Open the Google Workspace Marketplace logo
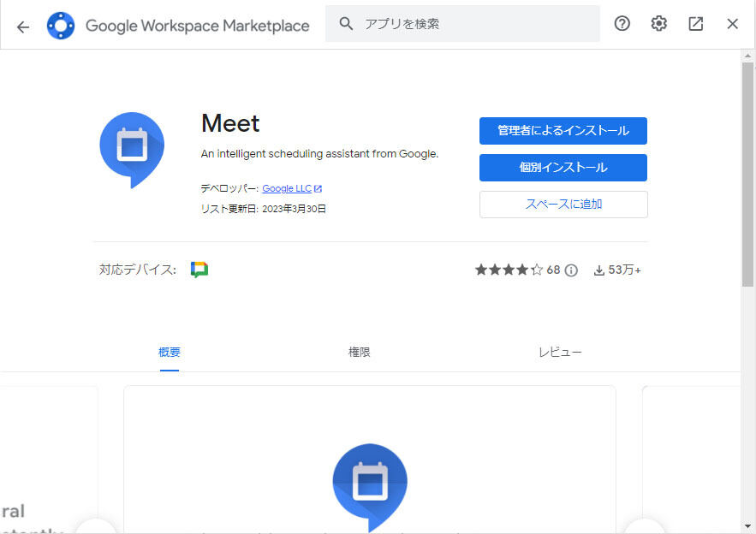The height and width of the screenshot is (534, 756). [x=61, y=26]
